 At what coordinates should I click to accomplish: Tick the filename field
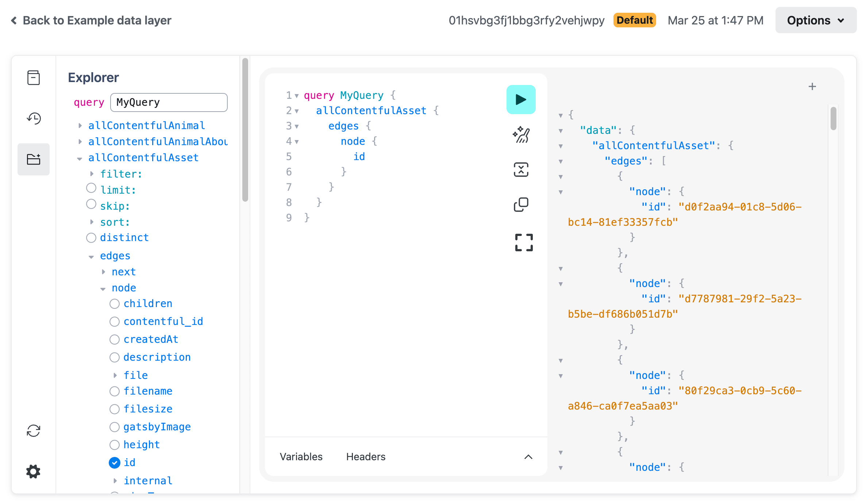tap(115, 391)
